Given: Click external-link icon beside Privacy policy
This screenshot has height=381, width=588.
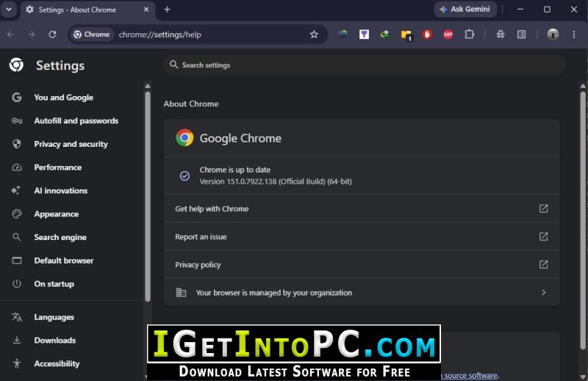Looking at the screenshot, I should point(543,264).
